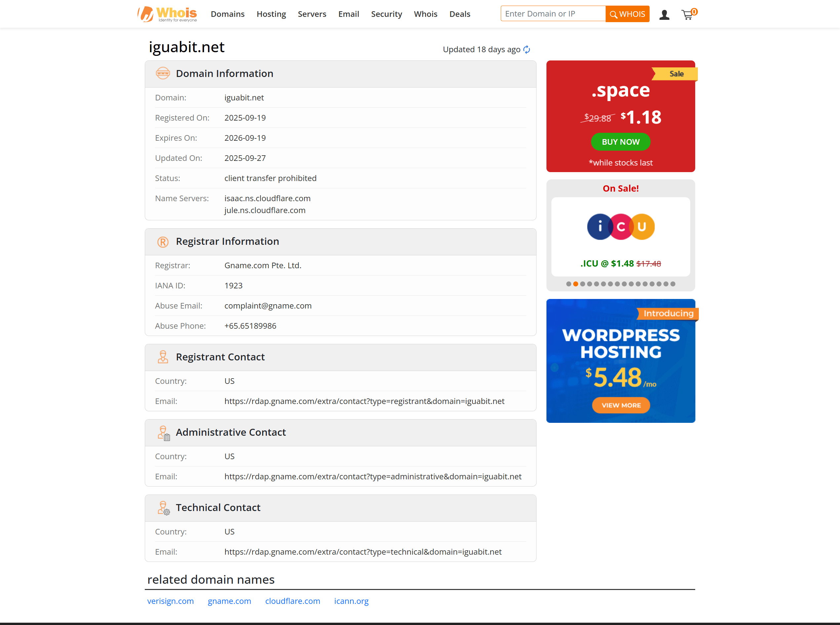Click the .space $1.18 sale price
The width and height of the screenshot is (840, 625).
click(x=641, y=117)
